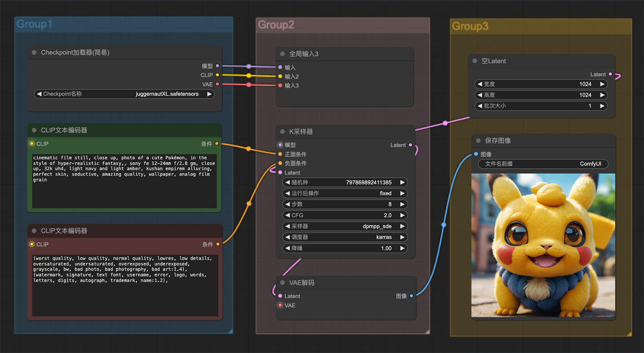
Task: Click the VAE解码 node collapse dot
Action: pyautogui.click(x=283, y=283)
